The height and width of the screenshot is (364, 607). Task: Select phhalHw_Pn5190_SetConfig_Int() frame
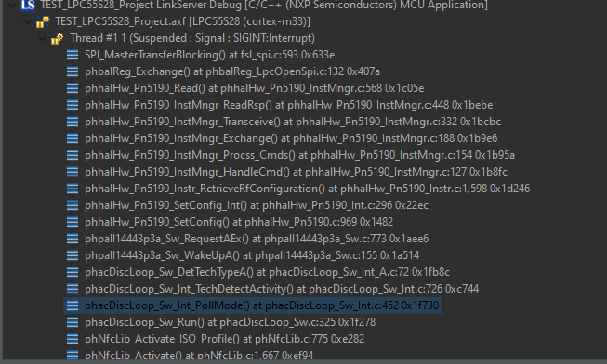click(x=257, y=205)
